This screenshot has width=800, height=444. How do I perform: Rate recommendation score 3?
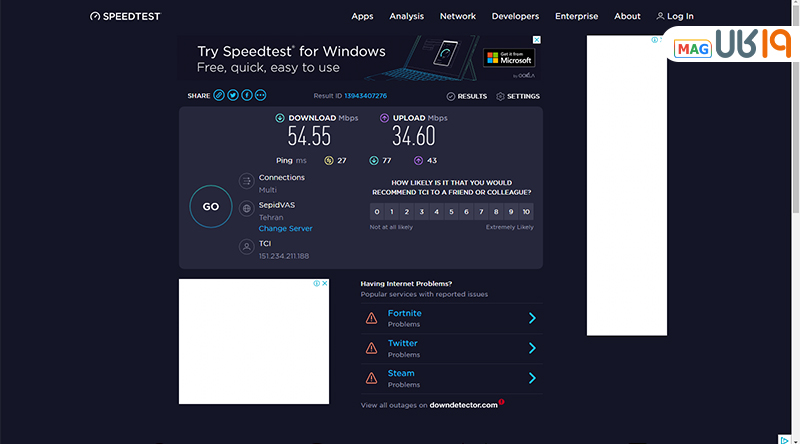pos(421,212)
